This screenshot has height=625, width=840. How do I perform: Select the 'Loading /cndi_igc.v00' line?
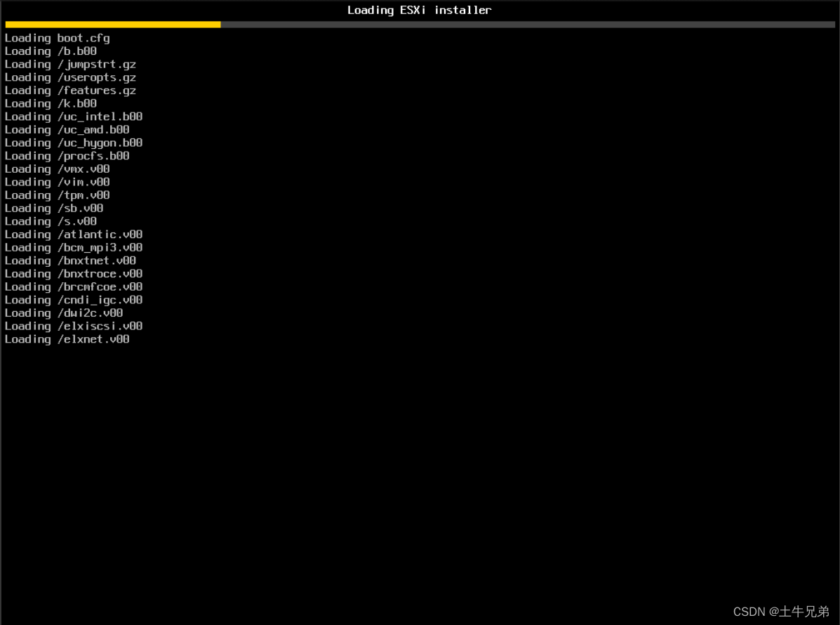click(74, 300)
